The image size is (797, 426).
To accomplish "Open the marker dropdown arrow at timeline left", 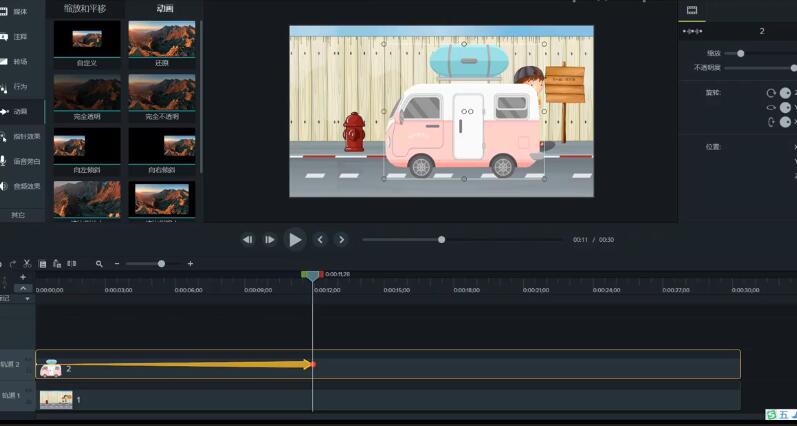I will [x=27, y=298].
